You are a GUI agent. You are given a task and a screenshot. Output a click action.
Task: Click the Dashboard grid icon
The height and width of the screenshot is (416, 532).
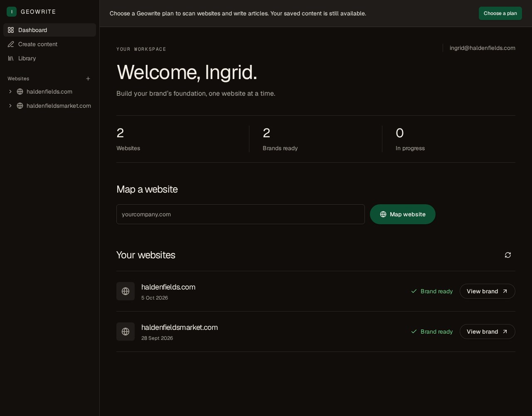click(x=11, y=30)
